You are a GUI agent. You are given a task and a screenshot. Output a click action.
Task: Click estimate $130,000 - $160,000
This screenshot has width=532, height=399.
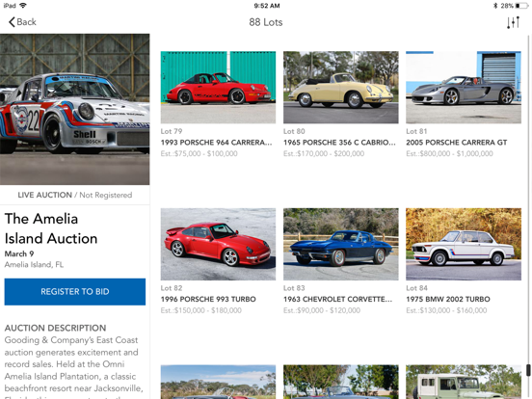point(446,310)
